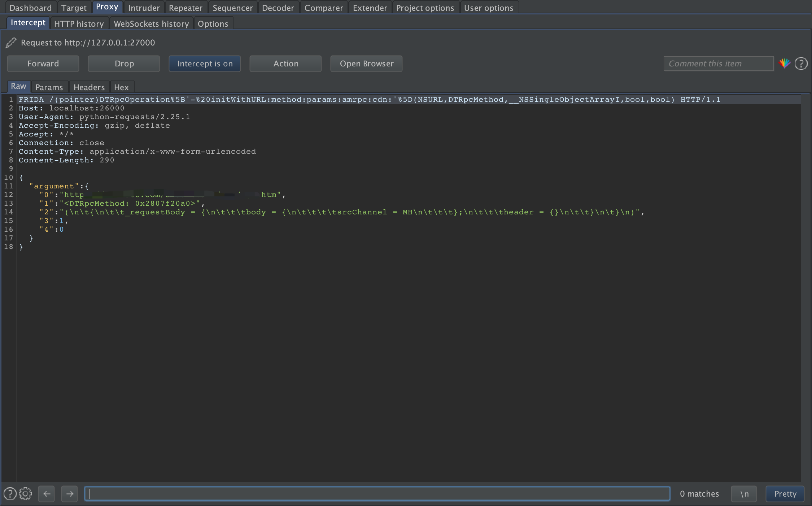
Task: Go to next search match arrow
Action: tap(70, 494)
